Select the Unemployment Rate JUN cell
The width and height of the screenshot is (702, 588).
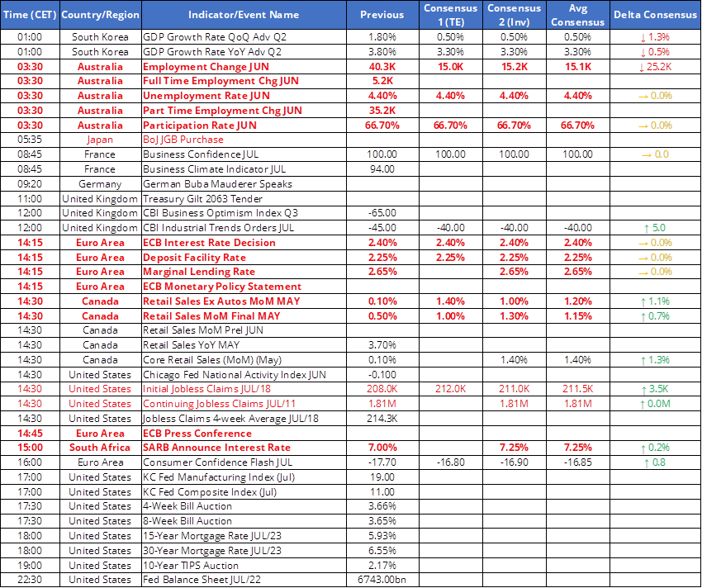coord(244,96)
